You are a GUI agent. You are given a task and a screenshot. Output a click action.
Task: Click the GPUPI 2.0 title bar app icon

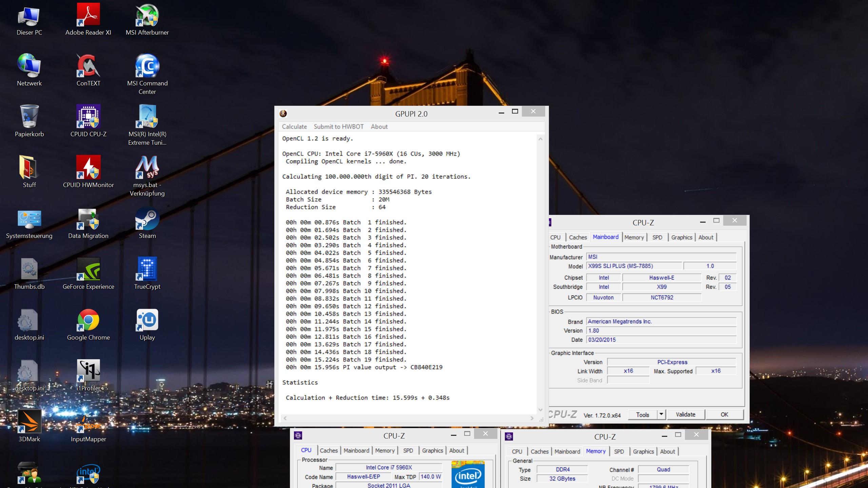coord(283,114)
